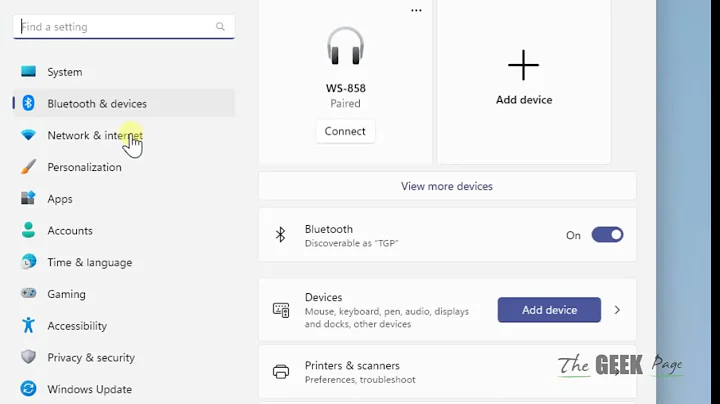Click the System monitor icon in sidebar
The image size is (720, 404).
(28, 72)
